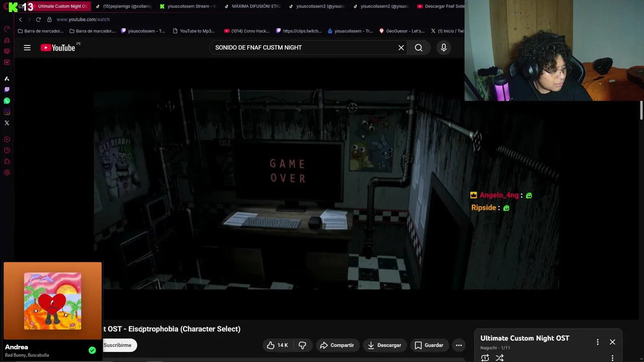This screenshot has width=644, height=362.
Task: Click the Suscribirme subscribe button
Action: pos(119,345)
